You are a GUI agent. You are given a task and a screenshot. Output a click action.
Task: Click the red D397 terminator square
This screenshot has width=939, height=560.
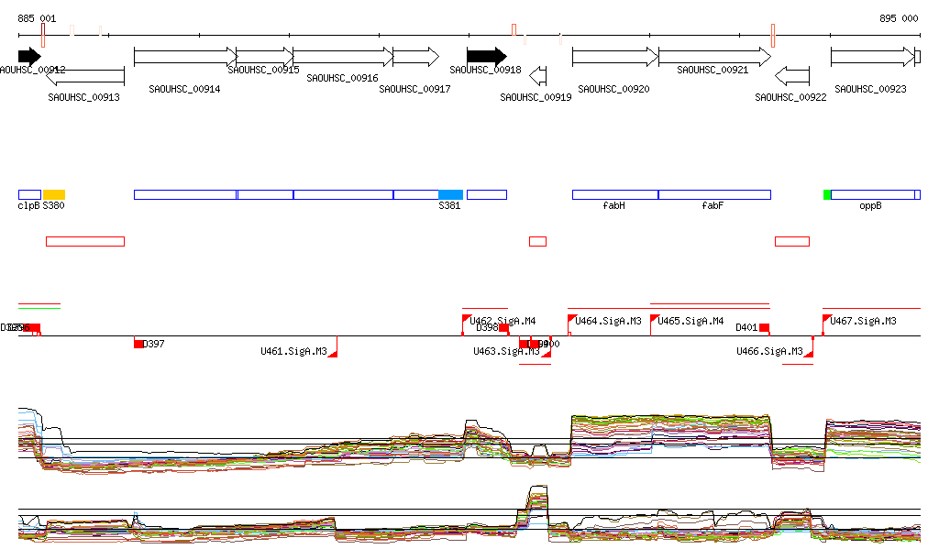click(138, 344)
